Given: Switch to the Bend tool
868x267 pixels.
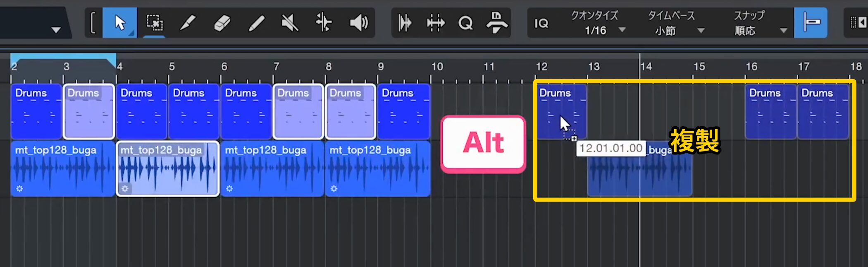Looking at the screenshot, I should click(324, 23).
